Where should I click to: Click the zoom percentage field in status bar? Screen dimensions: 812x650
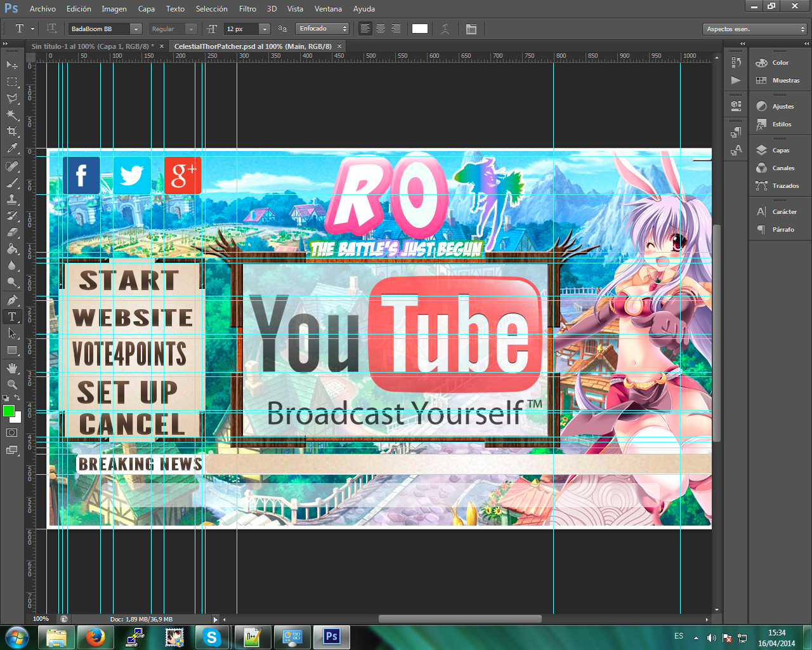41,619
